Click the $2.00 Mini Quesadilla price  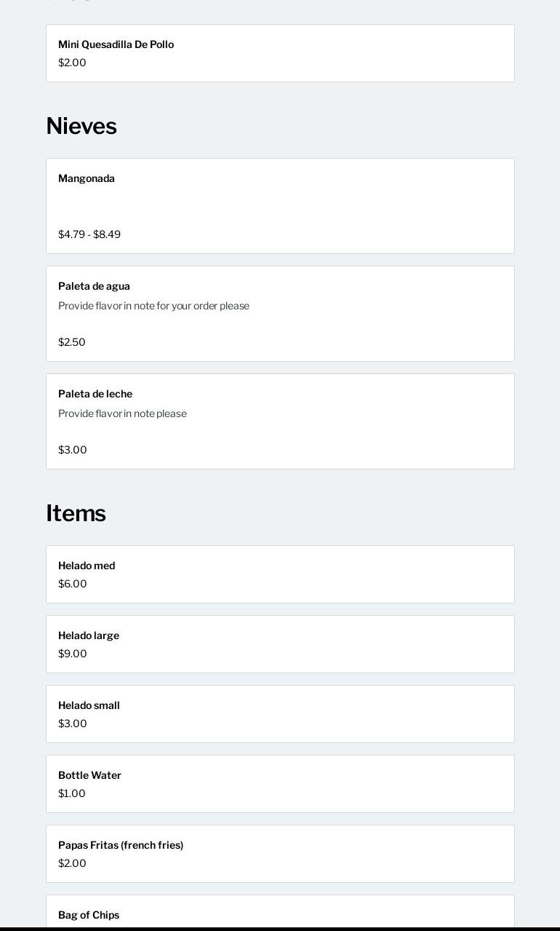pos(72,63)
